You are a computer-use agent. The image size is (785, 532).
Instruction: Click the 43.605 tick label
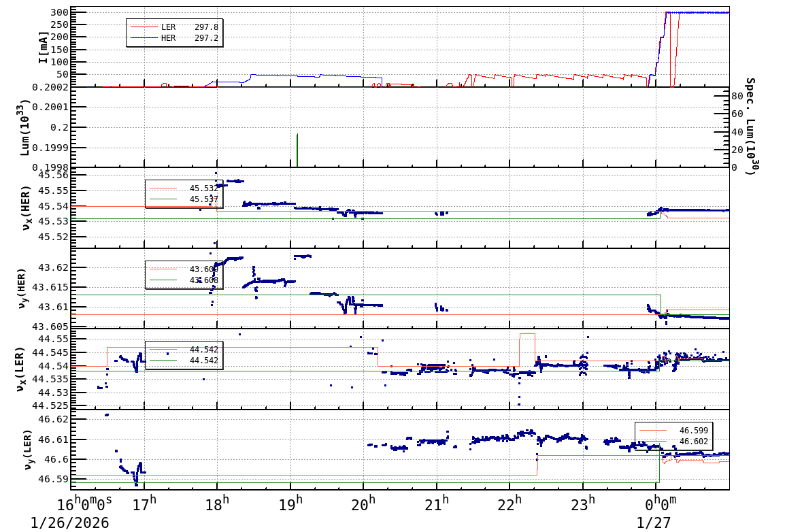(x=50, y=327)
